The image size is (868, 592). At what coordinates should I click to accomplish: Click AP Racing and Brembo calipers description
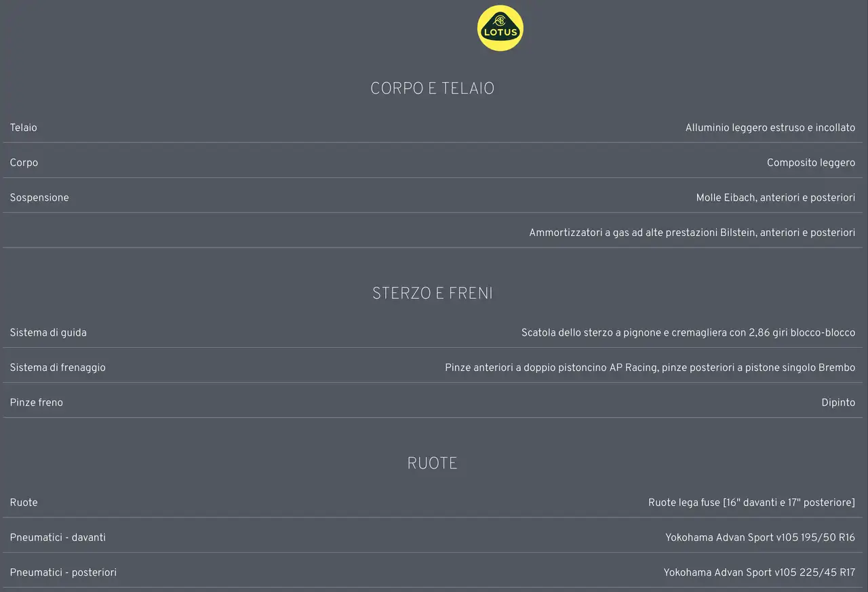pyautogui.click(x=650, y=368)
